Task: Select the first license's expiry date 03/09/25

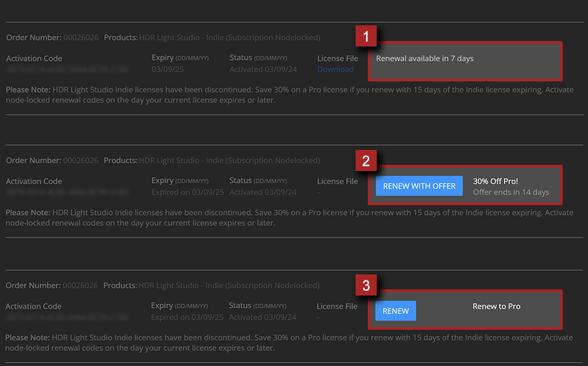Action: [x=168, y=69]
